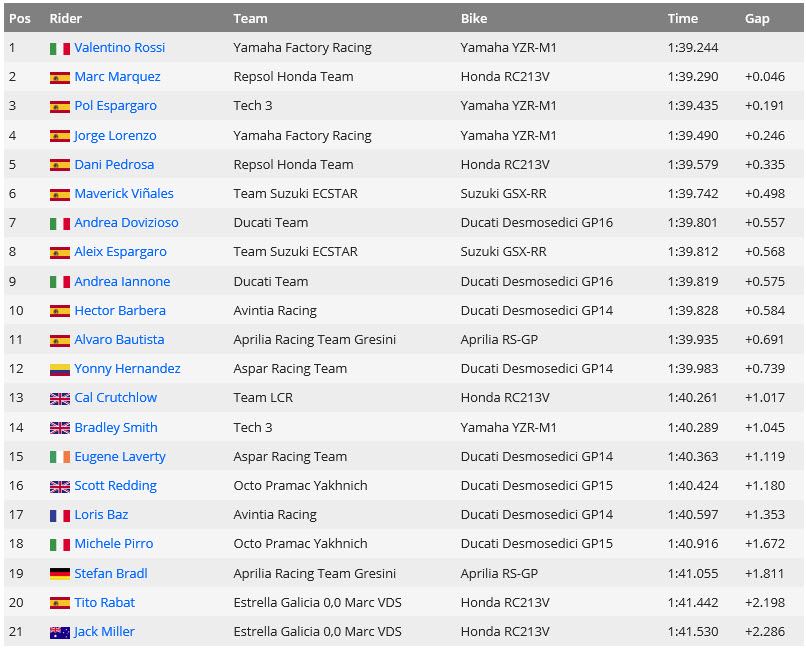Click the Team column header
806x656 pixels.
tap(250, 18)
